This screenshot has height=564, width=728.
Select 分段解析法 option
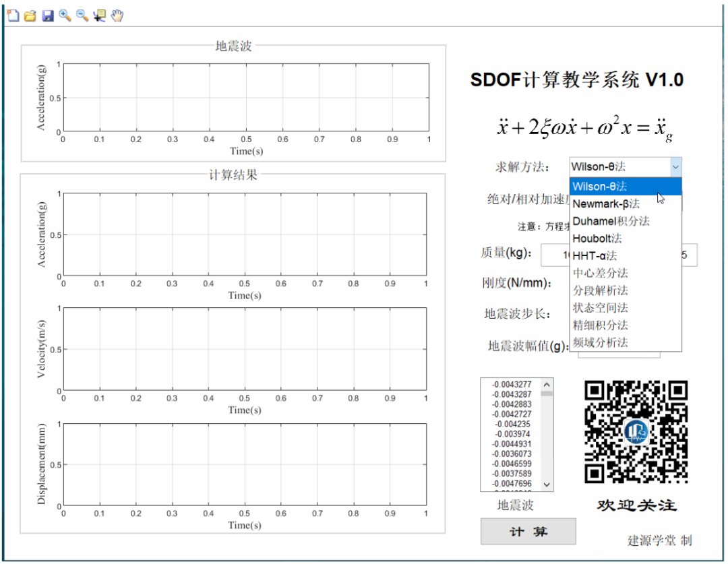click(x=626, y=290)
